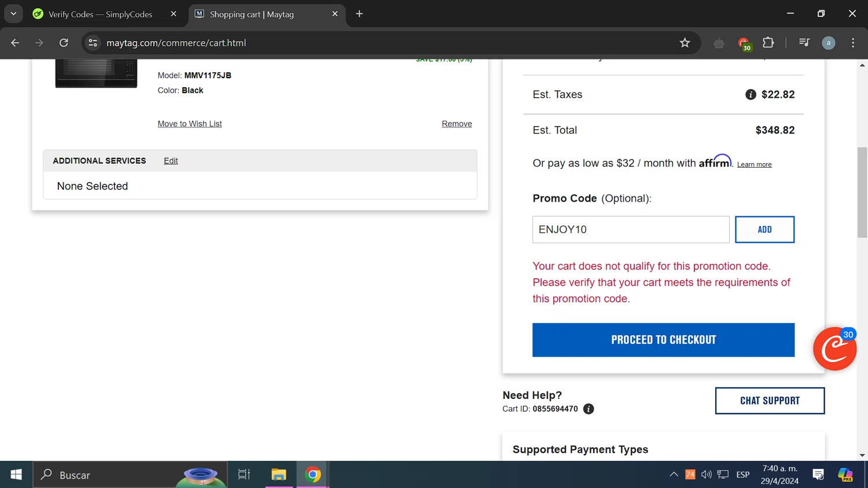Remove the microwave from the cart
The height and width of the screenshot is (488, 868).
point(457,124)
